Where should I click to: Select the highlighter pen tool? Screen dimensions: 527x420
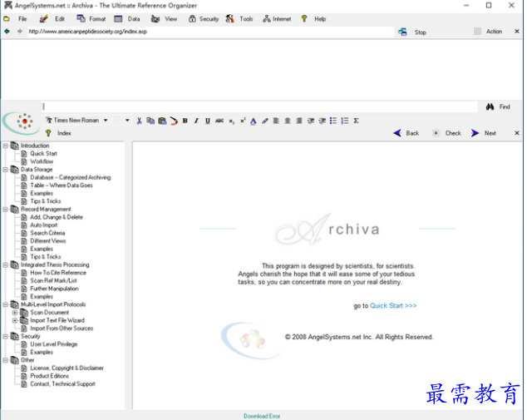(265, 121)
